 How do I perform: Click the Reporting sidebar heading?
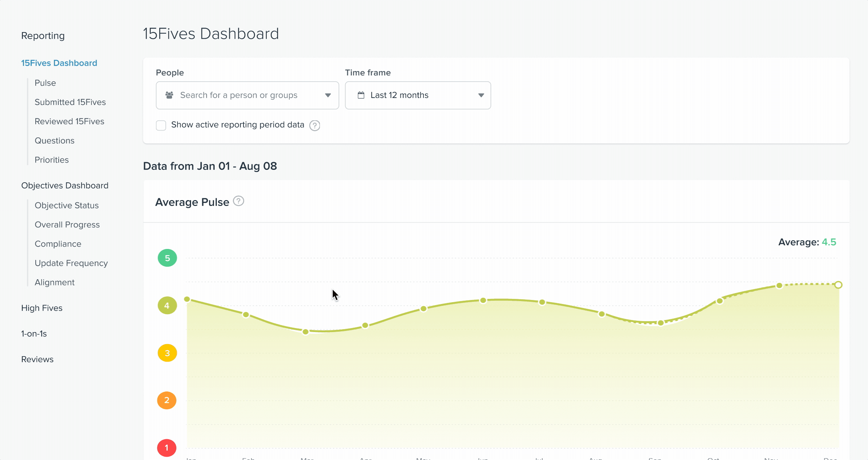(43, 36)
